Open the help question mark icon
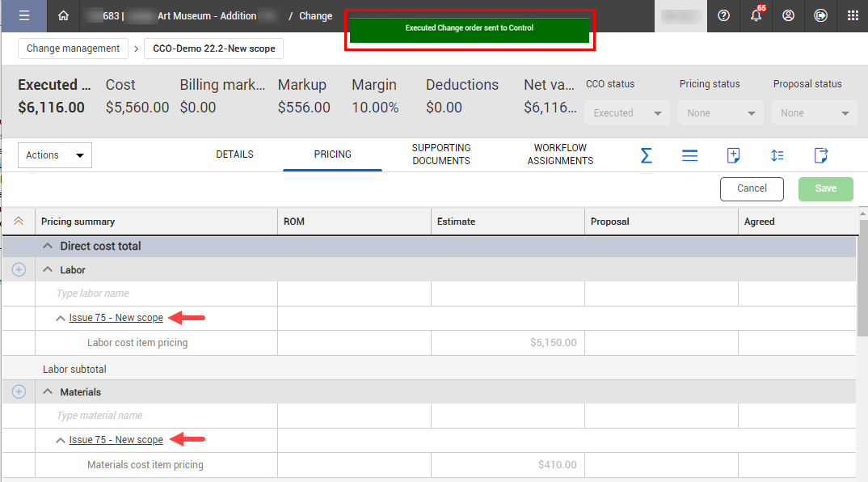The width and height of the screenshot is (868, 482). click(723, 16)
